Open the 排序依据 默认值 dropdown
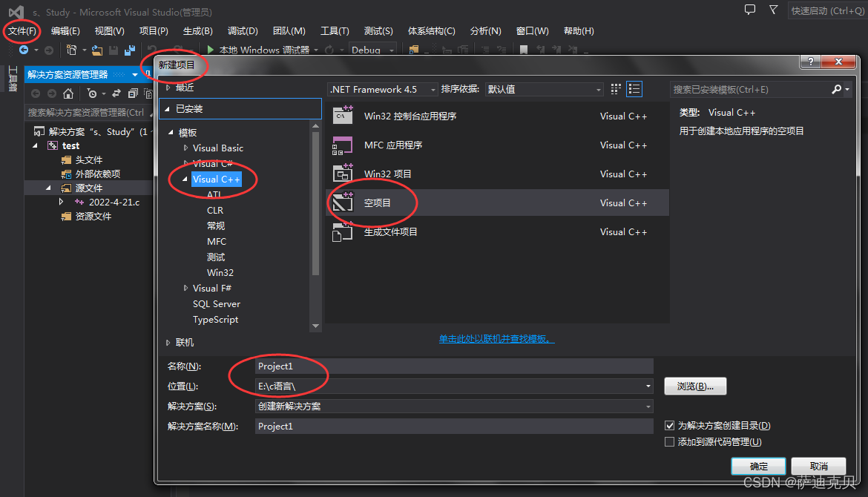 (544, 89)
